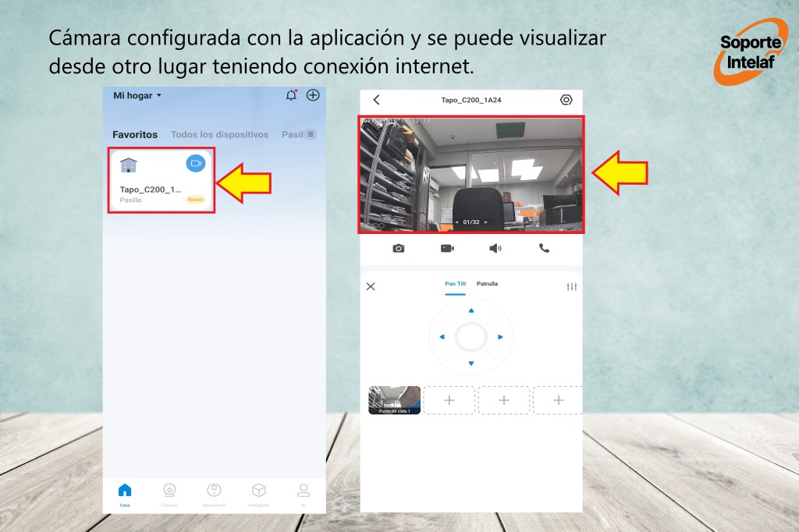Open camera settings hexagon gear icon
Viewport: 799px width, 532px height.
pyautogui.click(x=566, y=100)
